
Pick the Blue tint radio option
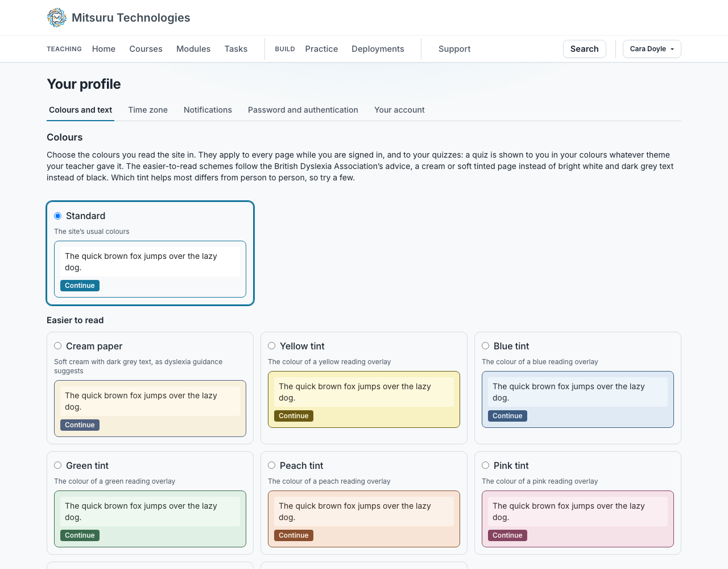click(485, 346)
